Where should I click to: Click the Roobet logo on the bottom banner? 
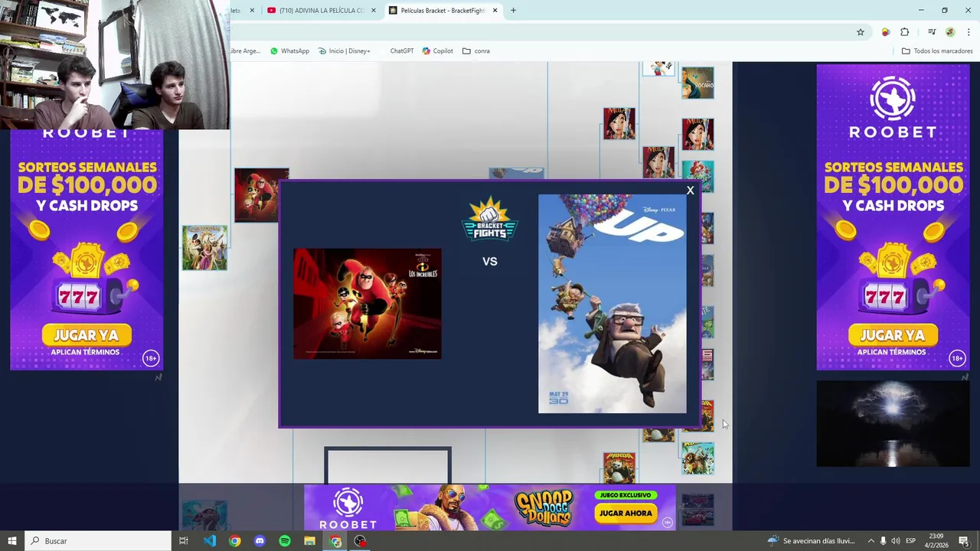(x=348, y=509)
